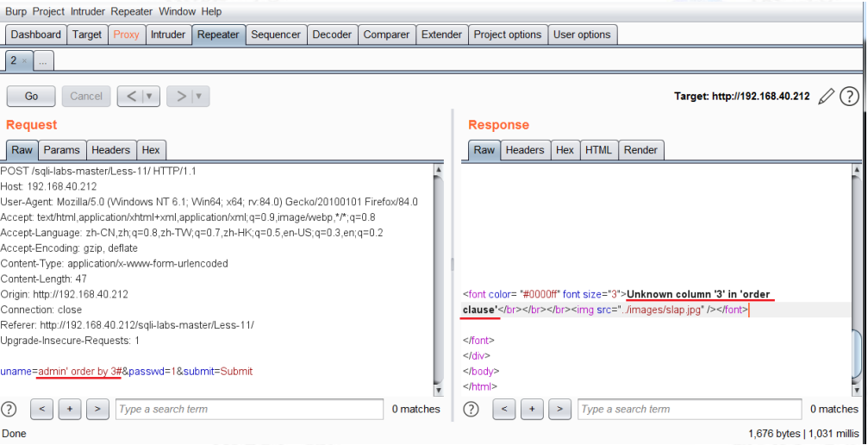868x445 pixels.
Task: Switch to the Extender tab
Action: coord(441,34)
